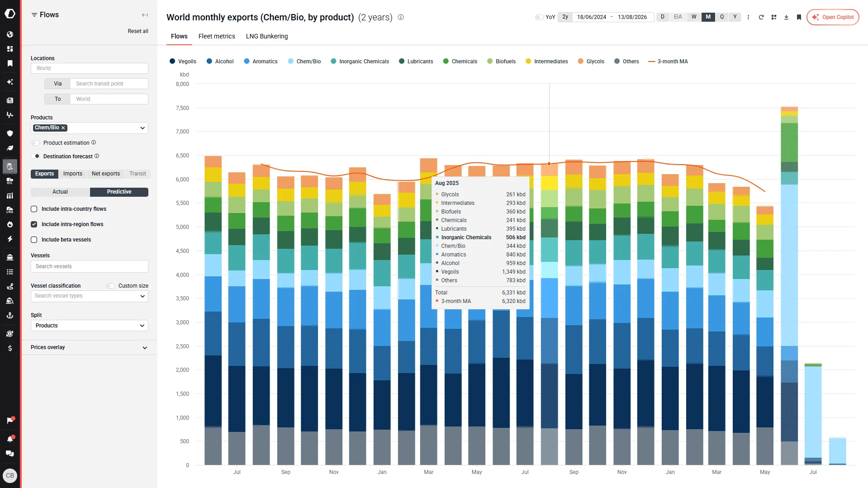
Task: Open the vessel ship icon in sidebar
Action: click(10, 257)
